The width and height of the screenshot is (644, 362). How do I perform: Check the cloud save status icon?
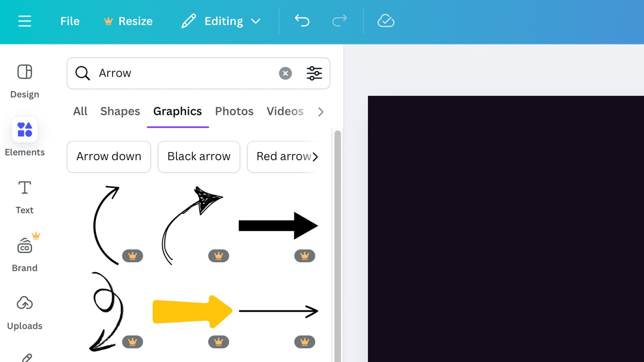point(386,21)
